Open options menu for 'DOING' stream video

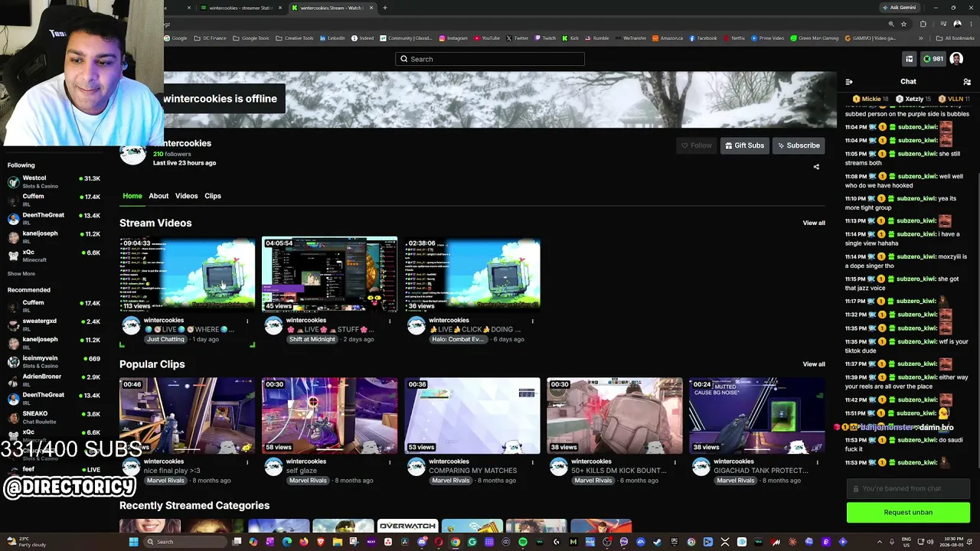coord(532,321)
